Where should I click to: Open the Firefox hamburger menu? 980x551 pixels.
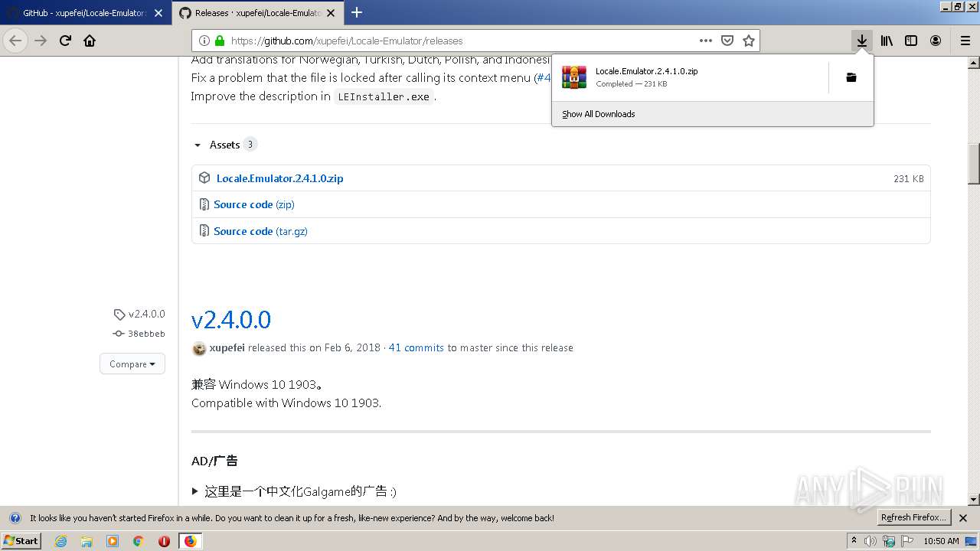click(x=965, y=41)
